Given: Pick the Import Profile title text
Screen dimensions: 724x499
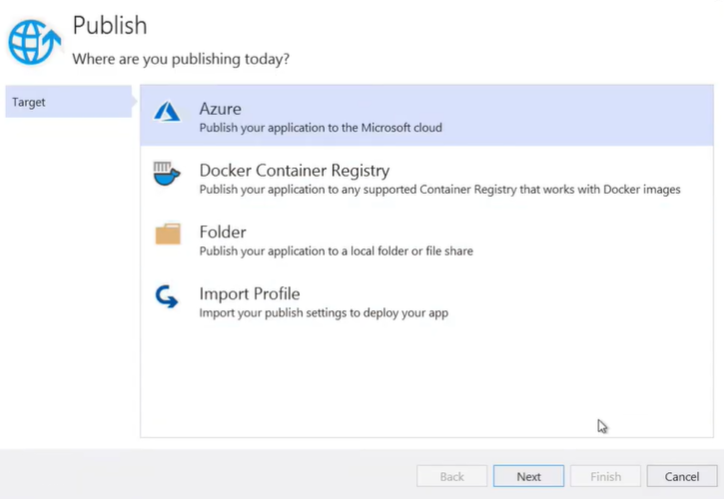Looking at the screenshot, I should click(x=249, y=294).
